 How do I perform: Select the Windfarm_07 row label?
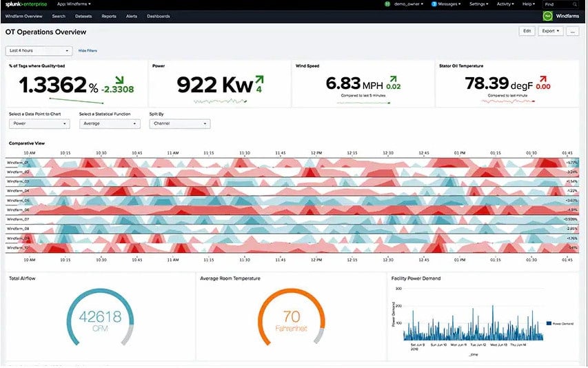click(x=18, y=219)
